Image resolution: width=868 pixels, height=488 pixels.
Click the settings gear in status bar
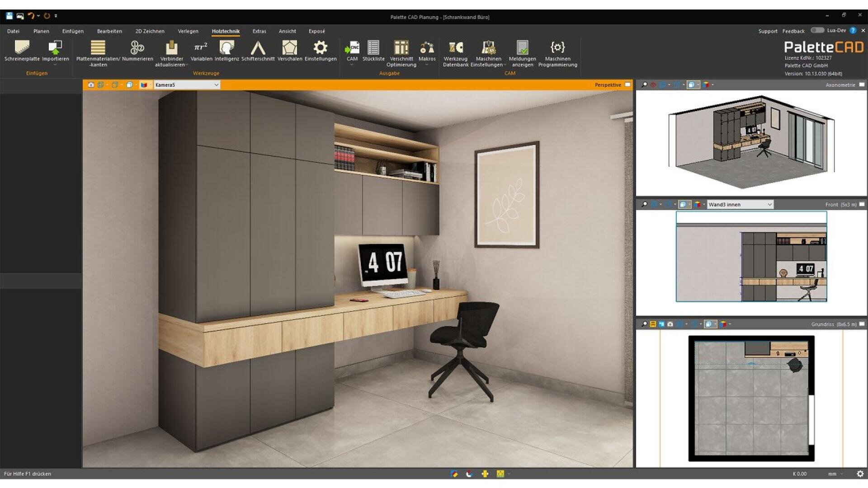(x=860, y=474)
